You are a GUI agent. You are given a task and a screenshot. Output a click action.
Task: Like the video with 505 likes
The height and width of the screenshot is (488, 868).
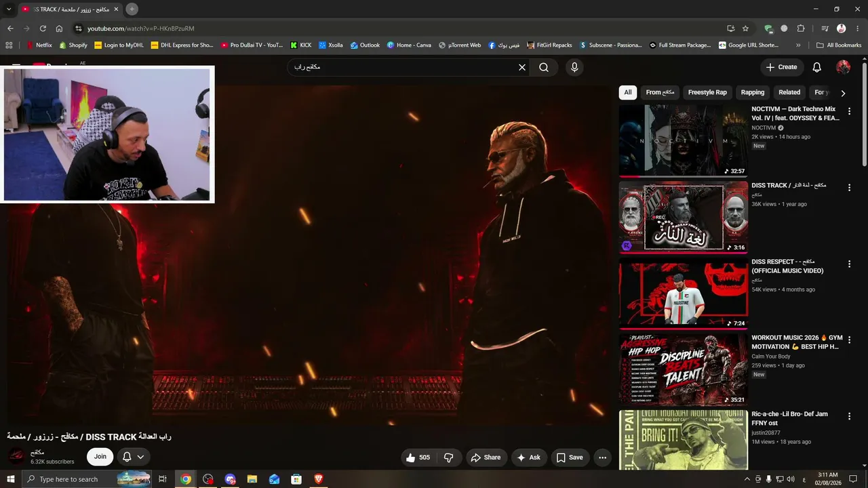pyautogui.click(x=418, y=457)
